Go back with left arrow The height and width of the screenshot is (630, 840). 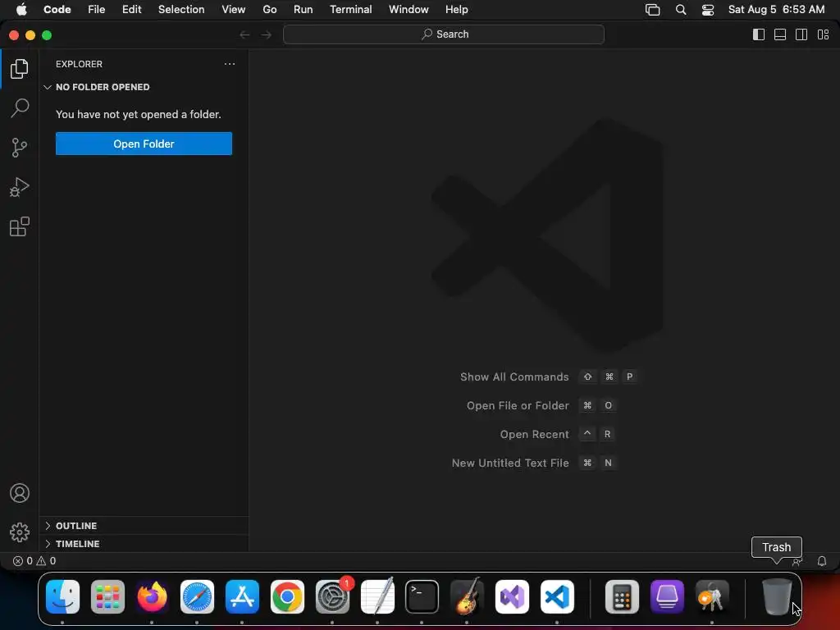[244, 34]
